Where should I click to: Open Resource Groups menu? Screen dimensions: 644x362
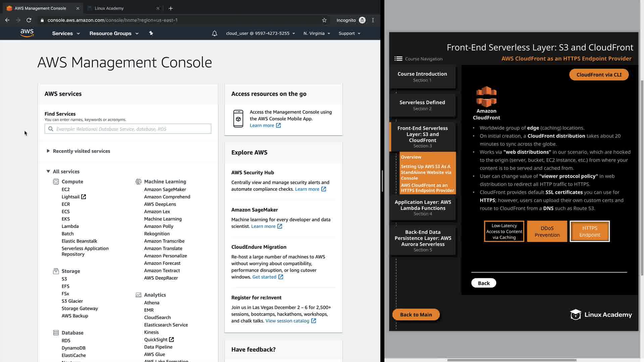[114, 33]
